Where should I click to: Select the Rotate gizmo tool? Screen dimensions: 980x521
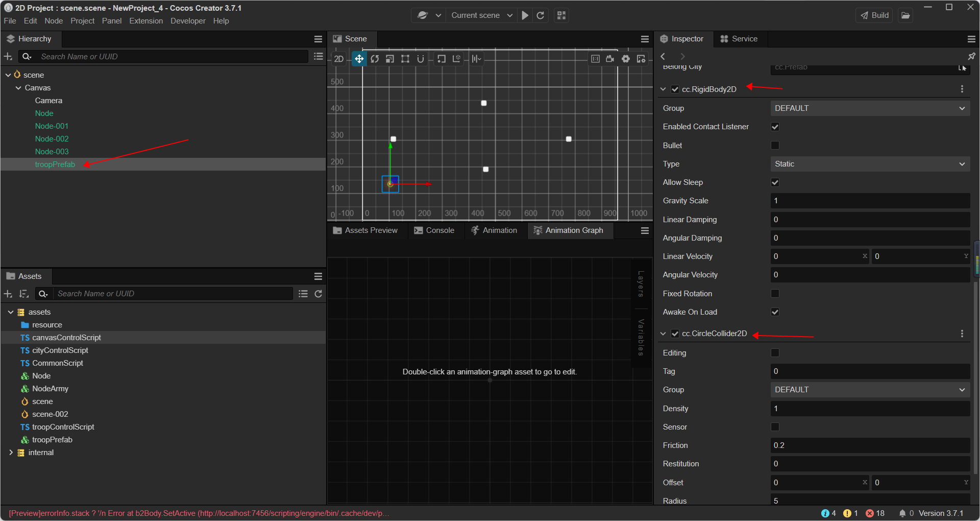375,59
